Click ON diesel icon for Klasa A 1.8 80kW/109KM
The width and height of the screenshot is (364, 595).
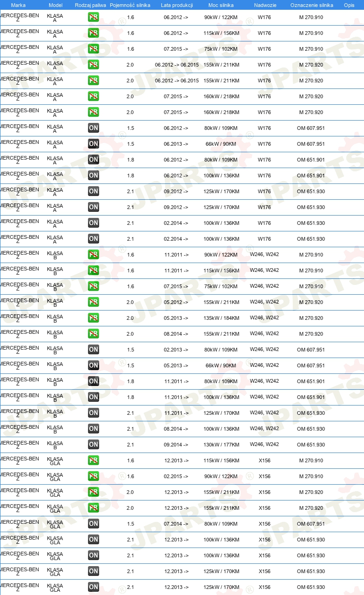tap(94, 160)
